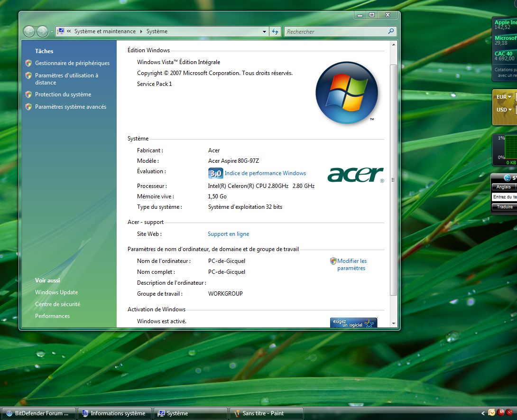The width and height of the screenshot is (517, 420).
Task: Click 'Traduire' button in translator gadget
Action: (505, 206)
